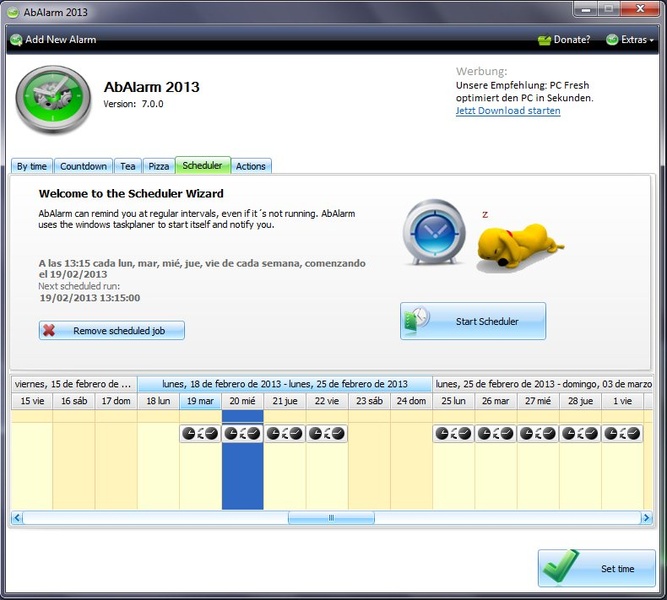Select the 25 lun day header
Screen dimensions: 667x600
453,401
